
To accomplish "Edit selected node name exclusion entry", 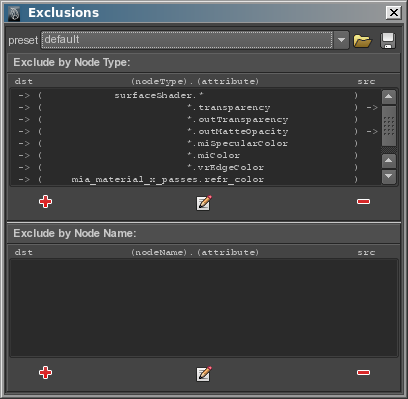I will click(204, 374).
